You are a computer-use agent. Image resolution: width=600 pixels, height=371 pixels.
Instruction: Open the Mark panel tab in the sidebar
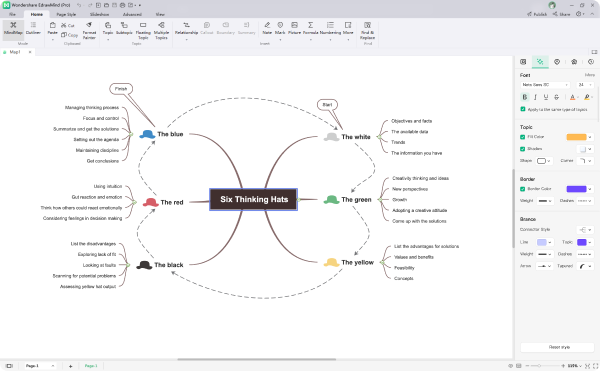557,62
